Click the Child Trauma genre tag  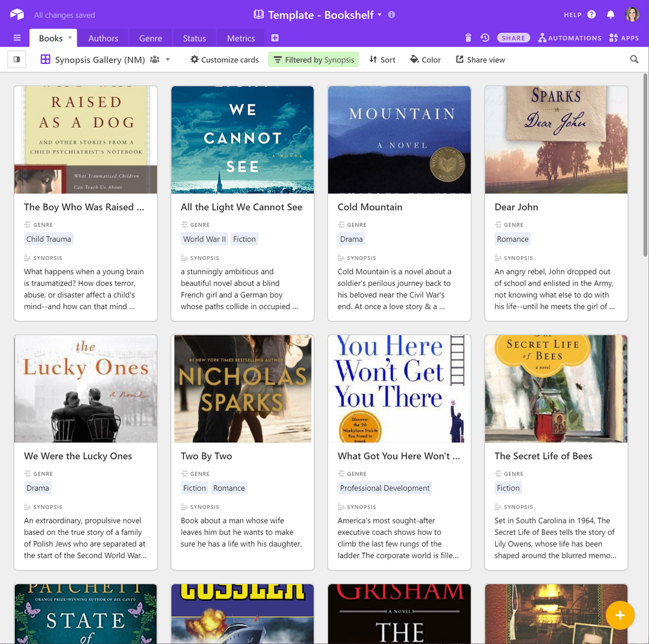pyautogui.click(x=49, y=239)
